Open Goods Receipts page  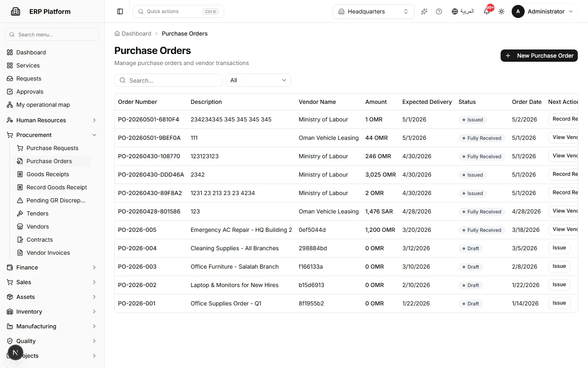point(52,174)
